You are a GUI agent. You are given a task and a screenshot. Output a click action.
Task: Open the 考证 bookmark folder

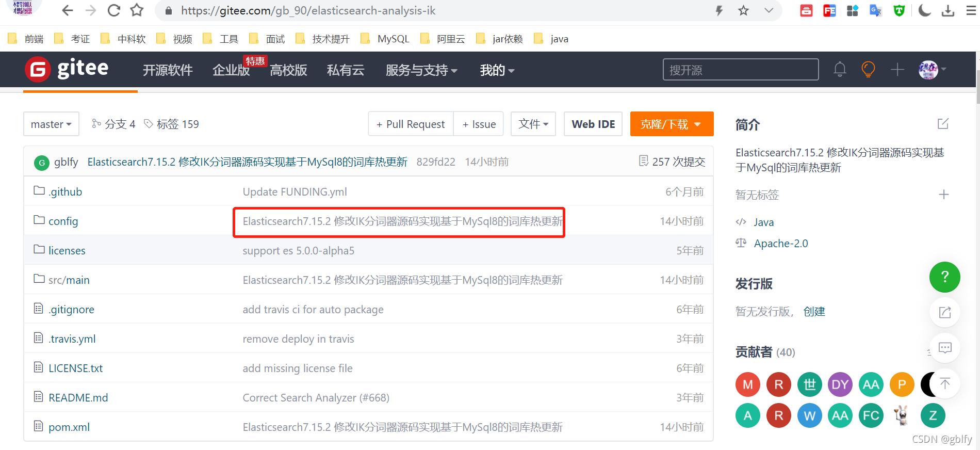(x=72, y=39)
